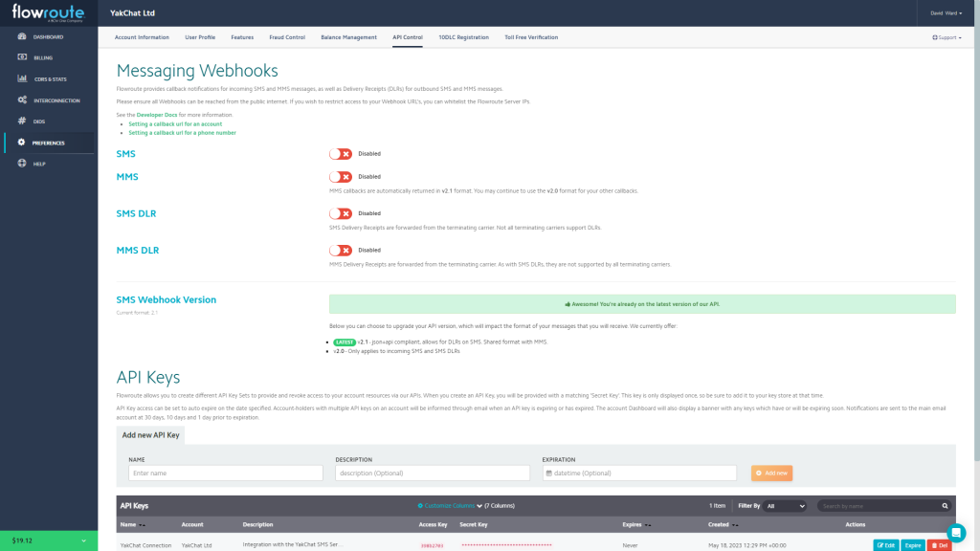This screenshot has height=551, width=980.
Task: Switch to Account Information tab
Action: (142, 37)
